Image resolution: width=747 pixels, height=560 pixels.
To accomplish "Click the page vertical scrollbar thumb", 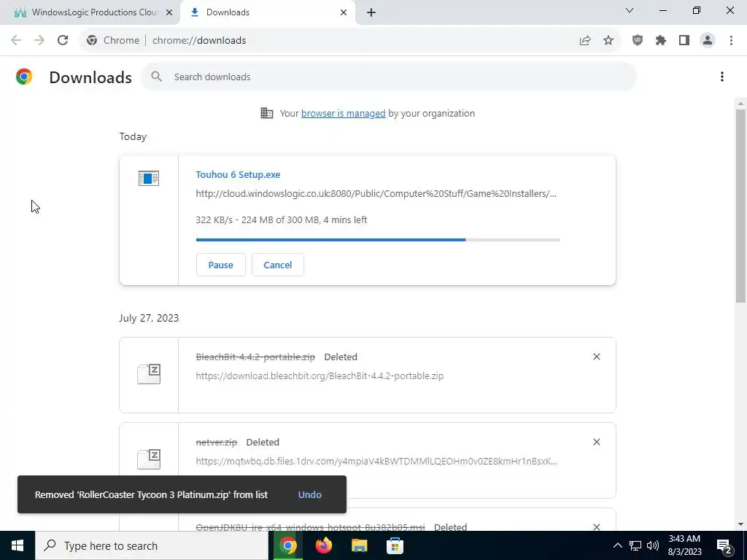I will click(x=740, y=206).
